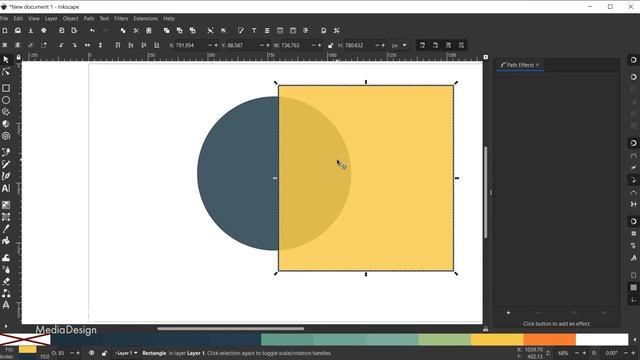
Task: Flip selection horizontally
Action: [x=87, y=45]
